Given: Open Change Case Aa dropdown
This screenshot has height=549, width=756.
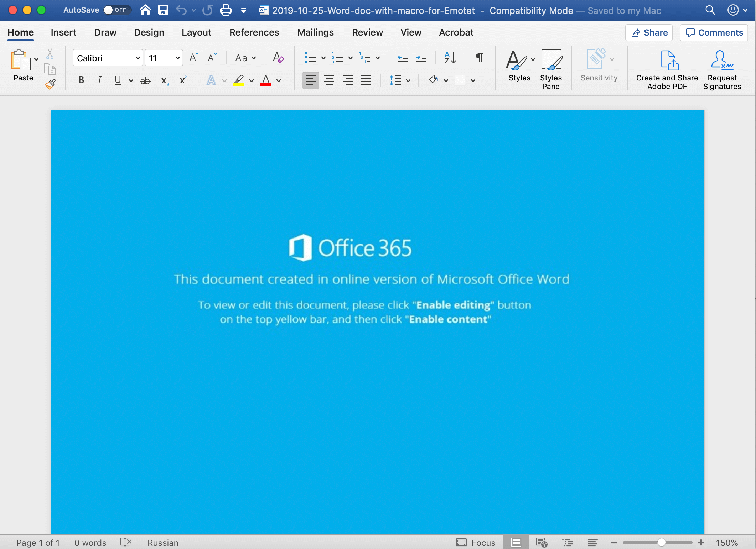Looking at the screenshot, I should pyautogui.click(x=245, y=58).
